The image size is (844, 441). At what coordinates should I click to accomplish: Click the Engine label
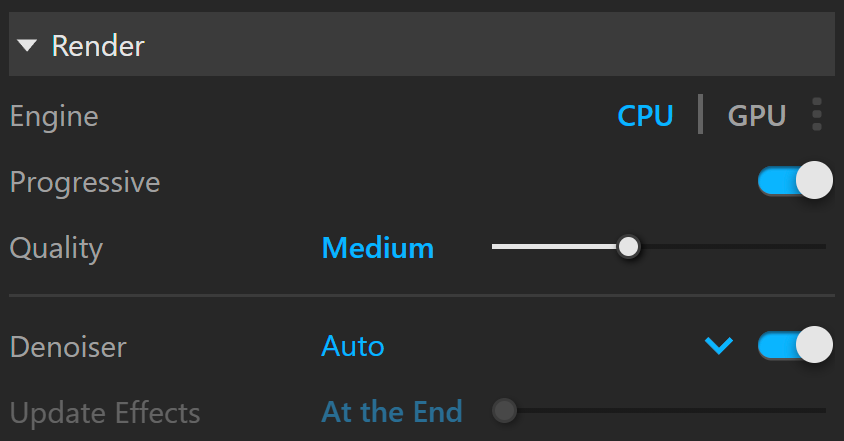click(x=54, y=117)
